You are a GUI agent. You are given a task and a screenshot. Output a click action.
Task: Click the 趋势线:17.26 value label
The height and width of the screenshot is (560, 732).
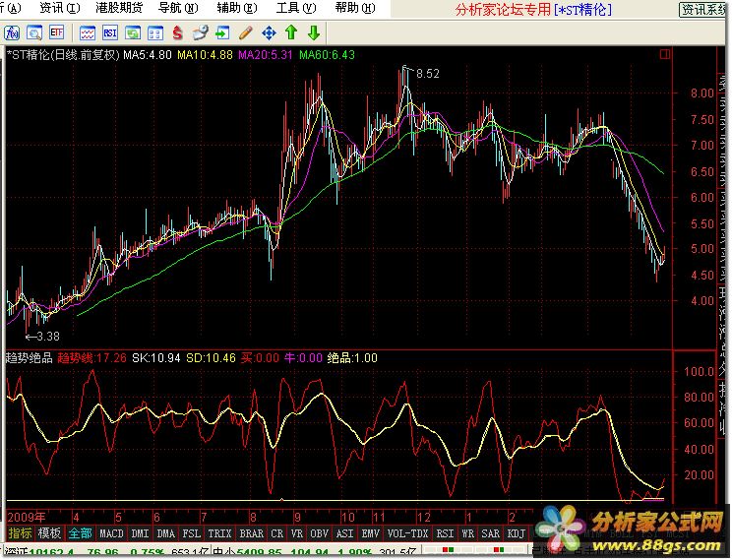pyautogui.click(x=91, y=358)
